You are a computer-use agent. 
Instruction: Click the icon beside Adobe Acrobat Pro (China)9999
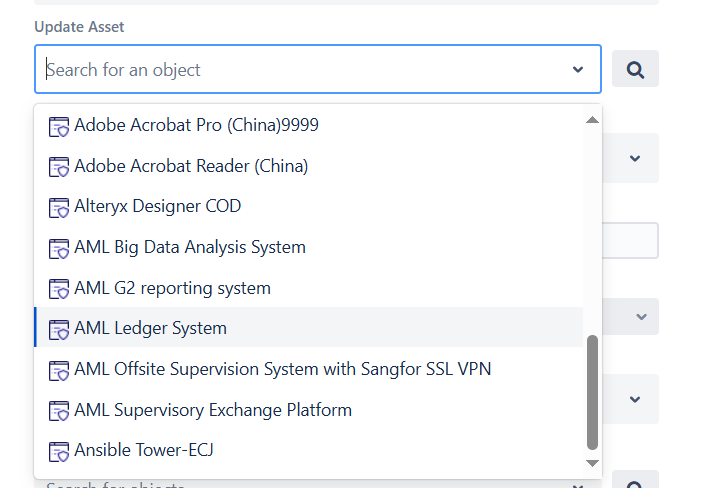click(59, 126)
